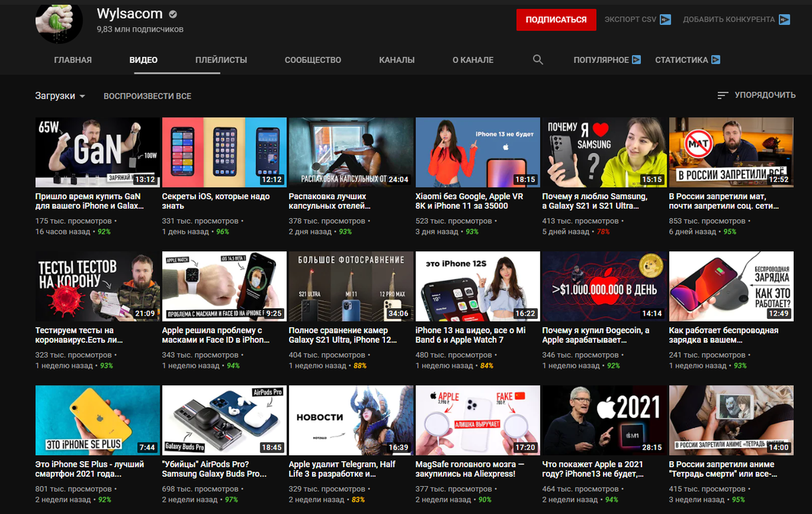Click title 'Как работает беспроводная зарядка'
The image size is (812, 514).
pyautogui.click(x=724, y=335)
